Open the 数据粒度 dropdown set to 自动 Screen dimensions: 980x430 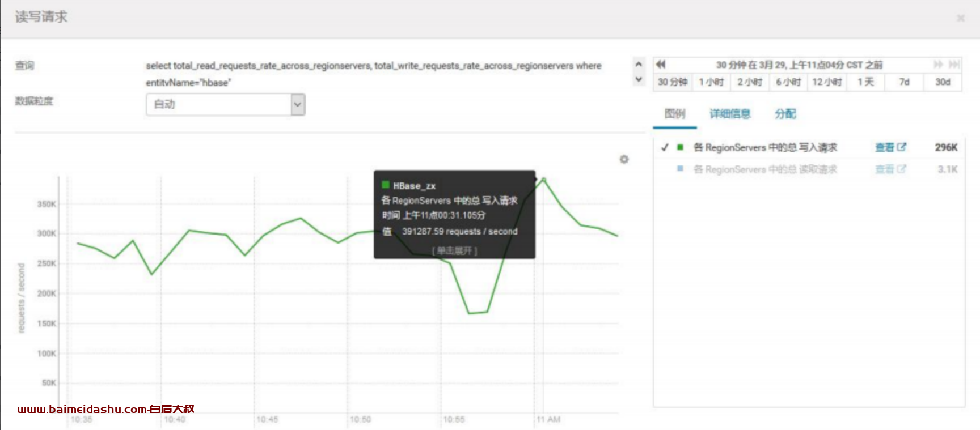[226, 104]
